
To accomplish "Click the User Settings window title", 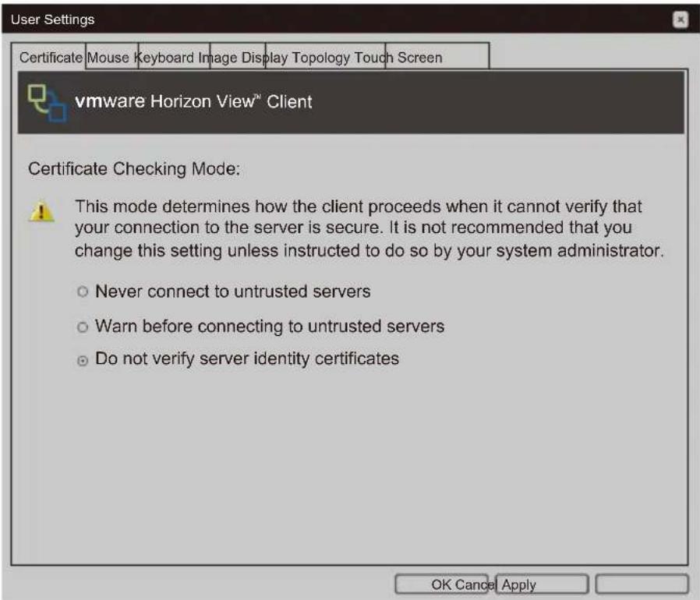I will tap(53, 19).
